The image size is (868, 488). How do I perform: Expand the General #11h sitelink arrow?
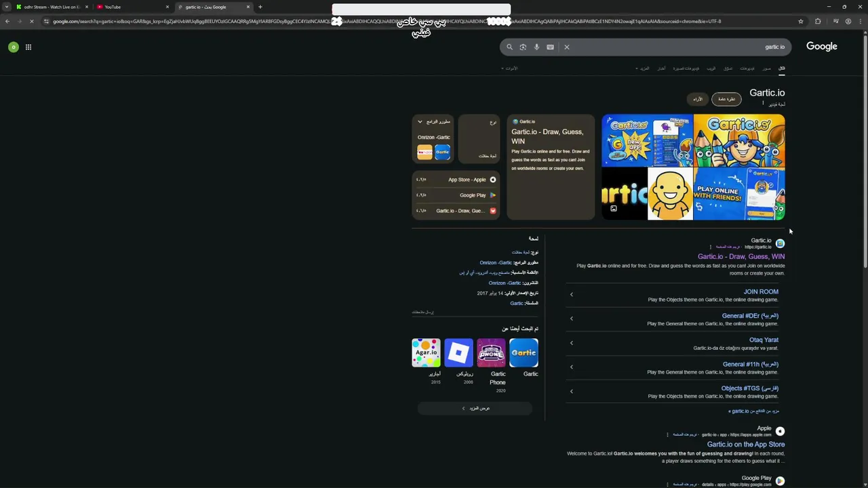coord(572,367)
